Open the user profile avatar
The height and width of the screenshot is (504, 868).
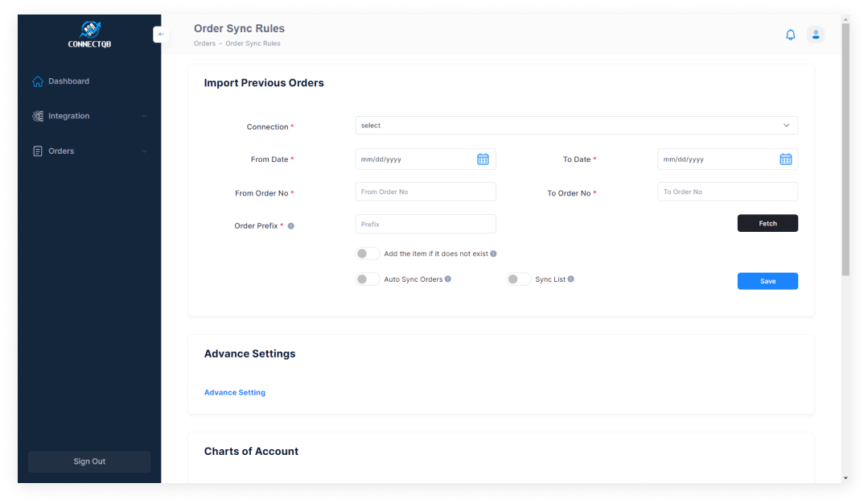tap(816, 35)
